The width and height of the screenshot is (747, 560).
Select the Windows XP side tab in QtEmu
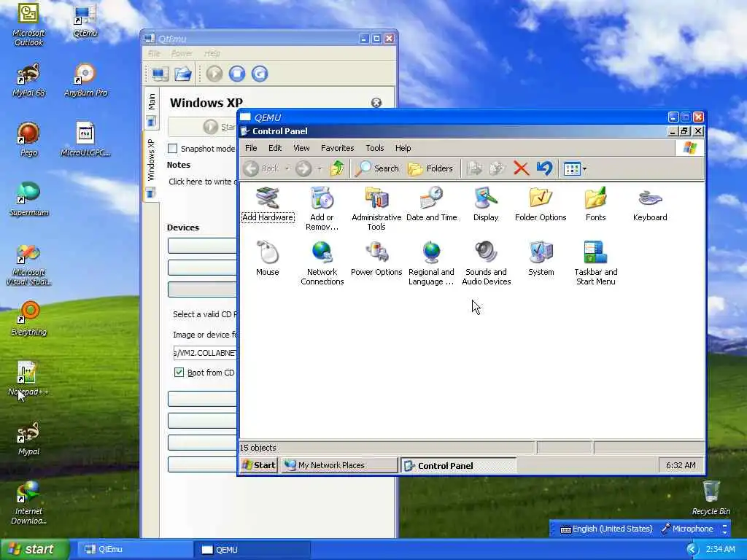(x=151, y=167)
